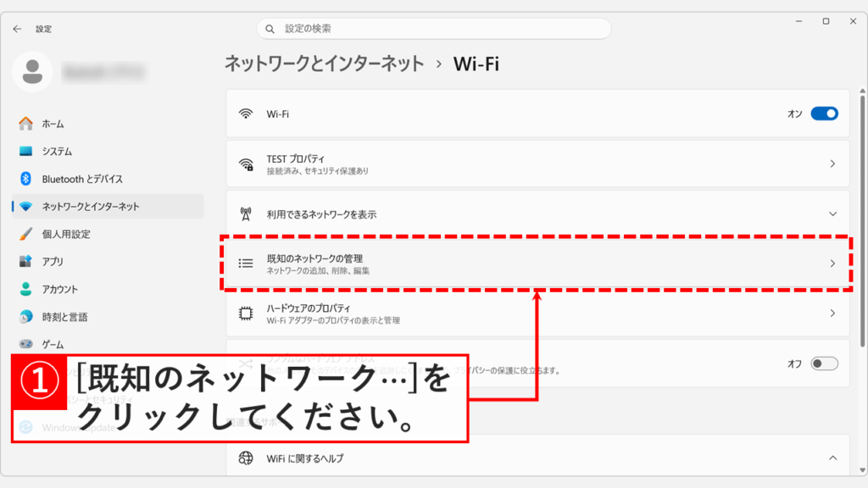Collapse the WiFi help section
Viewport: 868px width, 488px height.
tap(832, 458)
